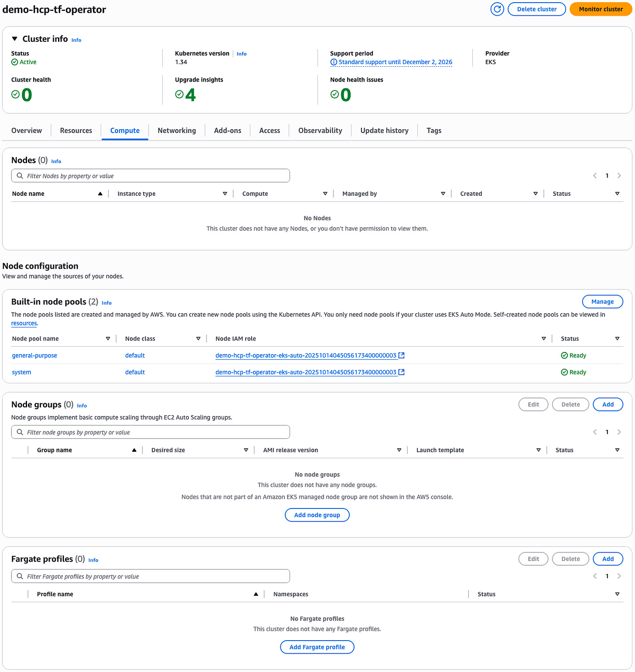This screenshot has width=635, height=672.
Task: Click the refresh cluster icon button
Action: coord(497,9)
